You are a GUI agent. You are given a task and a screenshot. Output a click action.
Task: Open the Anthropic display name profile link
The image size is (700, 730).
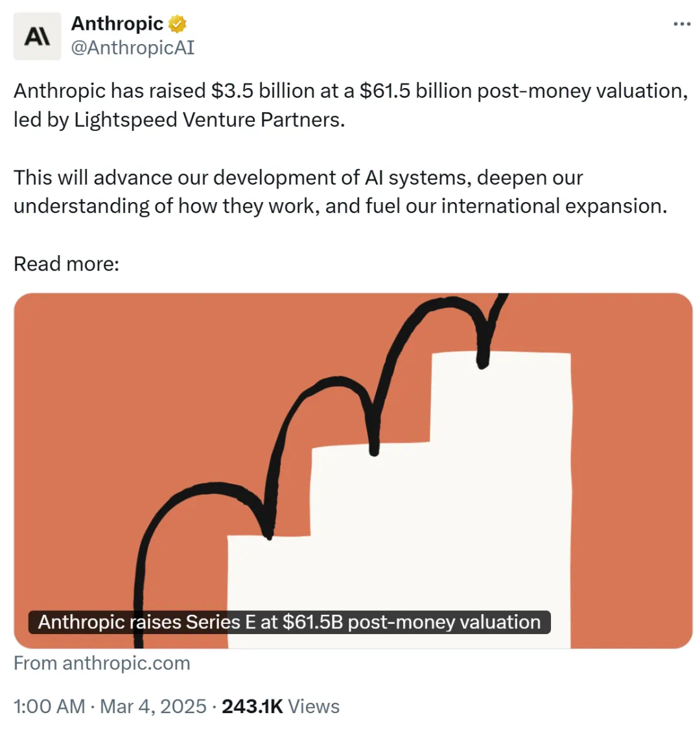(x=117, y=23)
